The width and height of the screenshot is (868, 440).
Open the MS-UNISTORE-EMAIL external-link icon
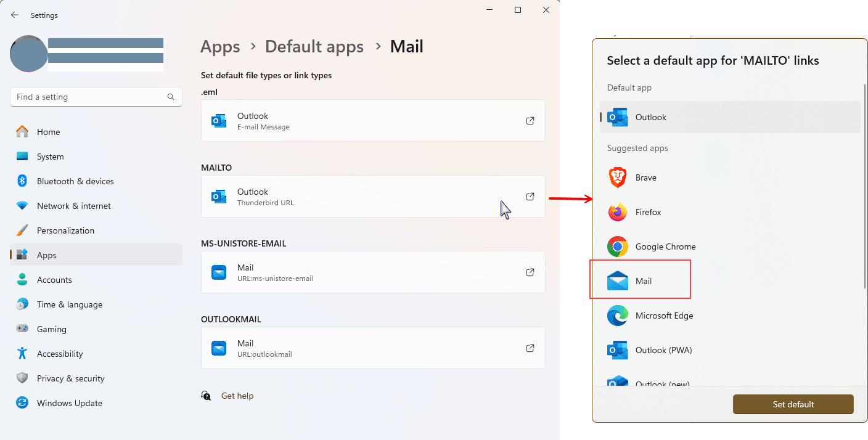click(x=530, y=272)
